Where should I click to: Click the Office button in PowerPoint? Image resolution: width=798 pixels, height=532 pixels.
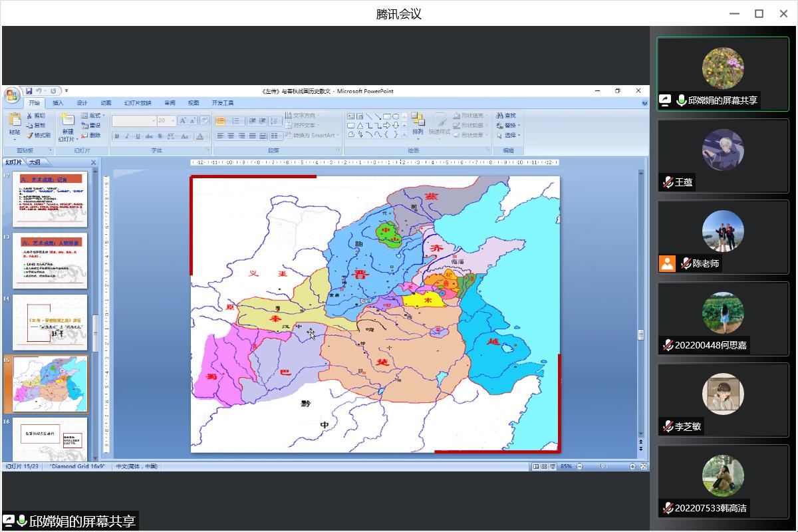tap(12, 95)
